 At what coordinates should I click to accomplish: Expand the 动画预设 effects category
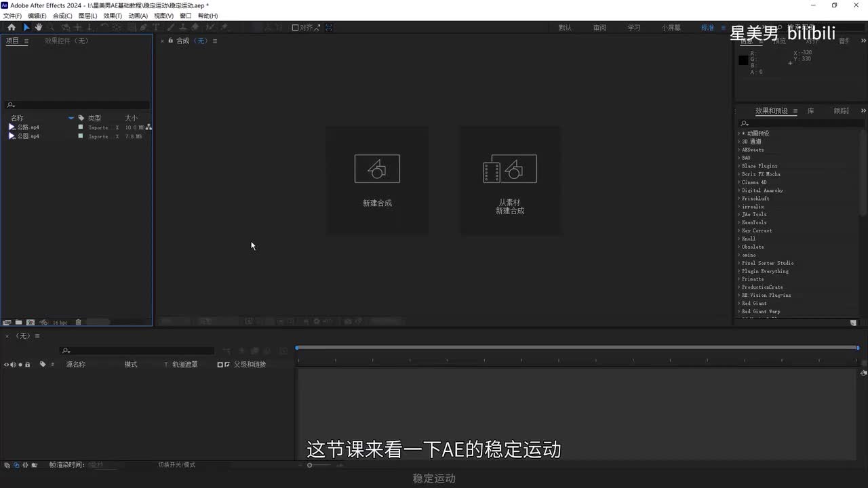[739, 134]
